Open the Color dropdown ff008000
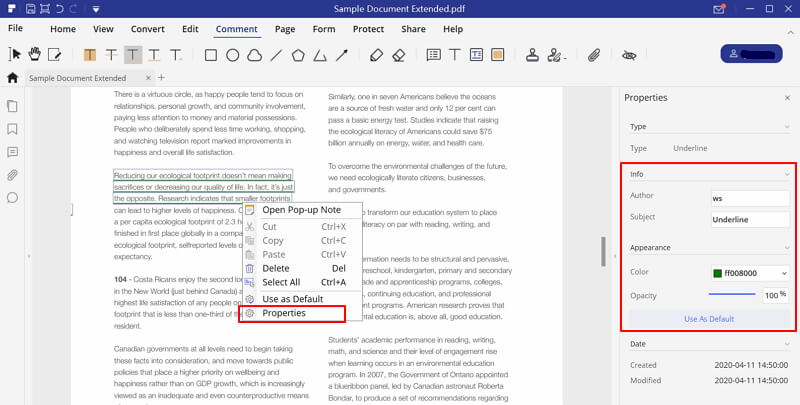Viewport: 800px width, 405px height. point(750,273)
